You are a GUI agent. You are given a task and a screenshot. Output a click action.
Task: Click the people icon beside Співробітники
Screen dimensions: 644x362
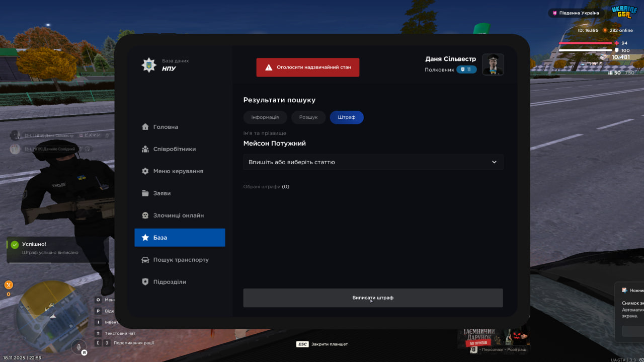click(145, 149)
